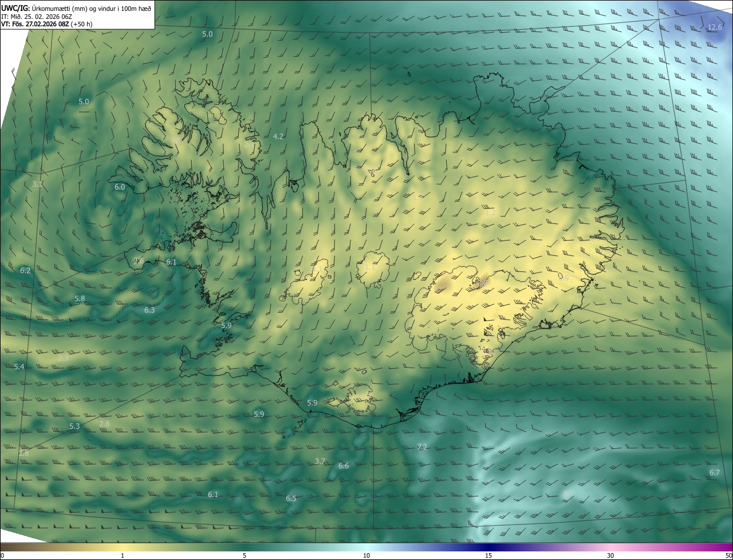Viewport: 733px width, 560px height.
Task: Click the 1.2 value label
Action: tap(490, 212)
